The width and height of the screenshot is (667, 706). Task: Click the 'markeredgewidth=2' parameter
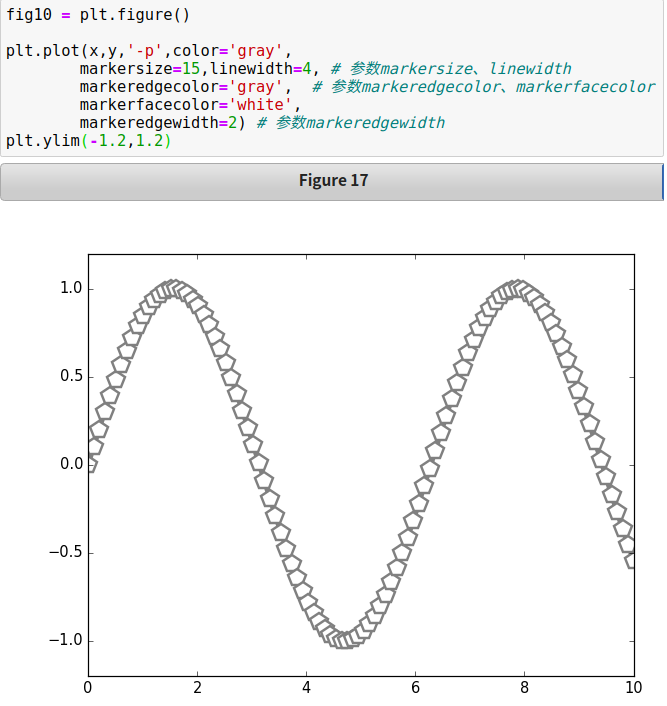[158, 123]
